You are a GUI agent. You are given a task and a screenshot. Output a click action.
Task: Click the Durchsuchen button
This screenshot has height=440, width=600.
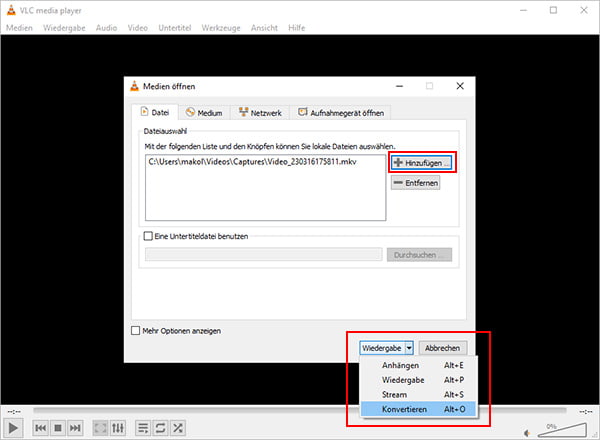pos(419,255)
